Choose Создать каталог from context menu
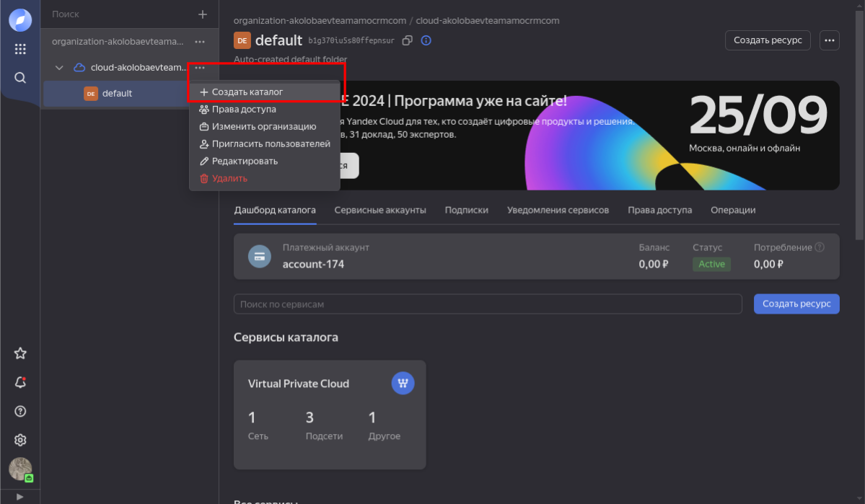Image resolution: width=865 pixels, height=504 pixels. [247, 92]
